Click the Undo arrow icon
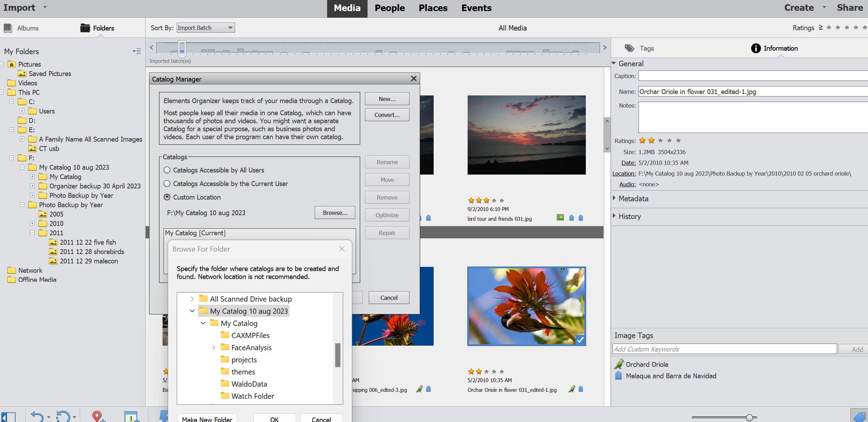The height and width of the screenshot is (422, 868). click(37, 416)
